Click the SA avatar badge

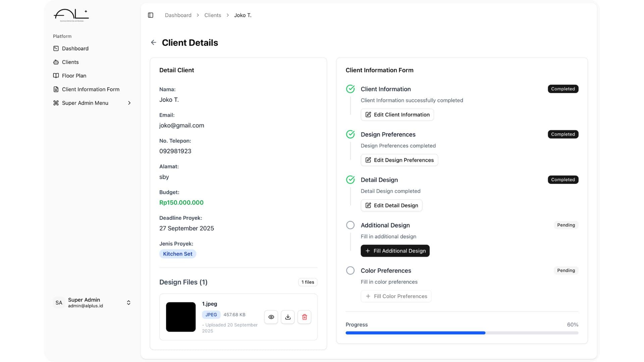pos(59,303)
